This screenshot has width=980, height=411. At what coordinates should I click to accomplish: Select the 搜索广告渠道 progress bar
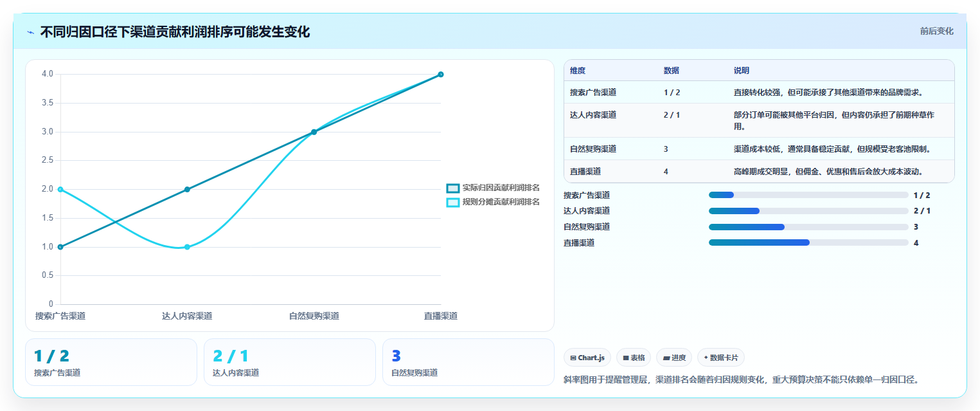pos(808,195)
